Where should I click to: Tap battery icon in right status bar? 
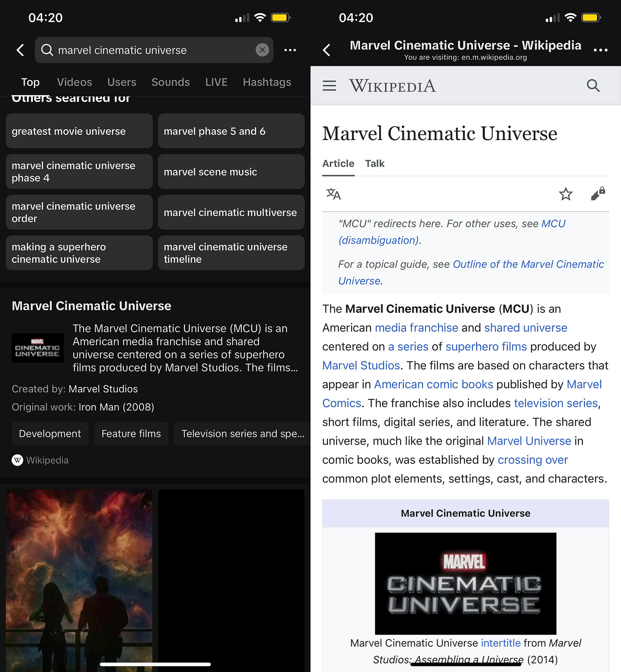coord(591,17)
